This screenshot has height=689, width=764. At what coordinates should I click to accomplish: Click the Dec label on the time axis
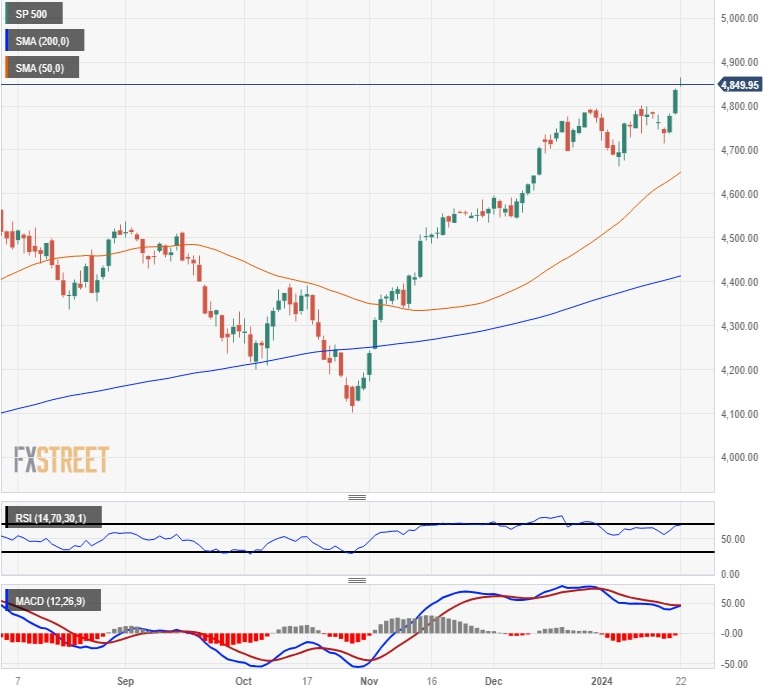(x=493, y=679)
